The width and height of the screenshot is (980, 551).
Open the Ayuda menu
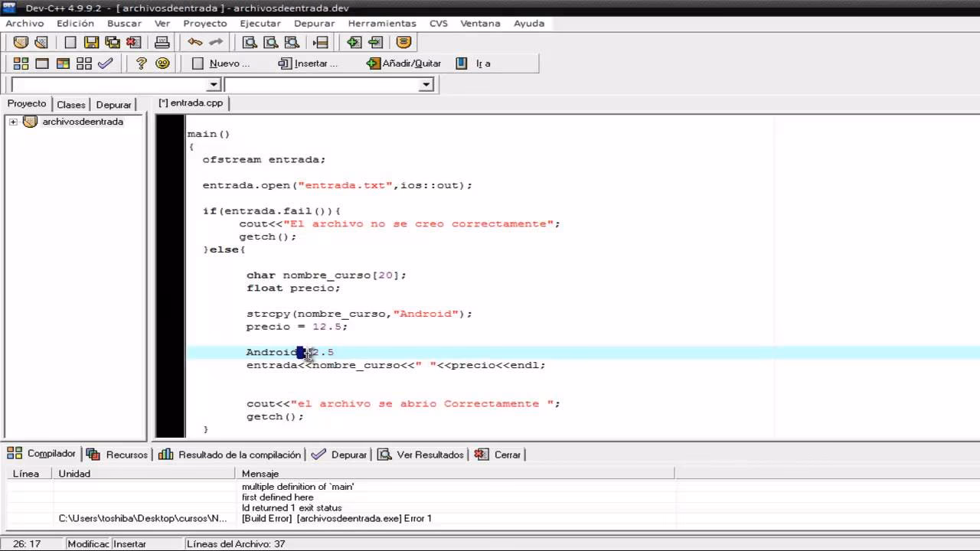(x=529, y=24)
